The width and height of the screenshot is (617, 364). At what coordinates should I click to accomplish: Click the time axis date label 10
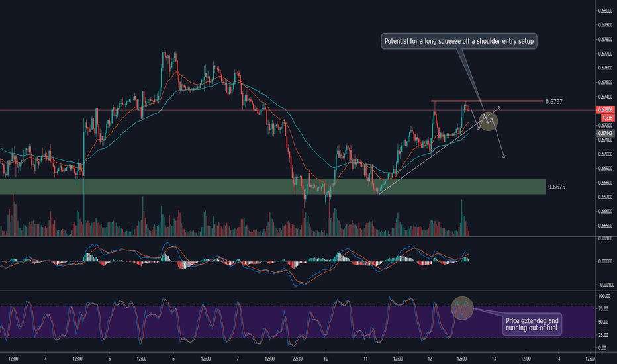click(326, 359)
